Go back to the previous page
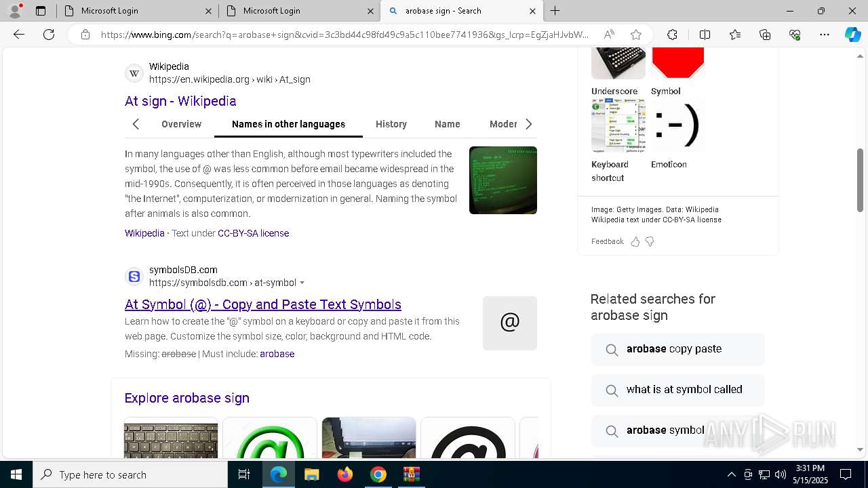 point(19,35)
